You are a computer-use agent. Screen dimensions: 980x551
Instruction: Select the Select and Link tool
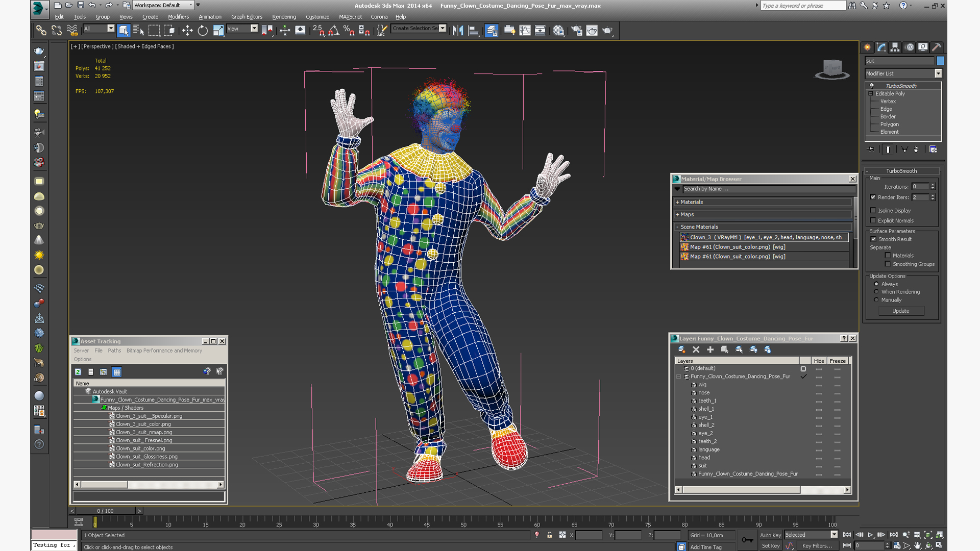pos(41,31)
